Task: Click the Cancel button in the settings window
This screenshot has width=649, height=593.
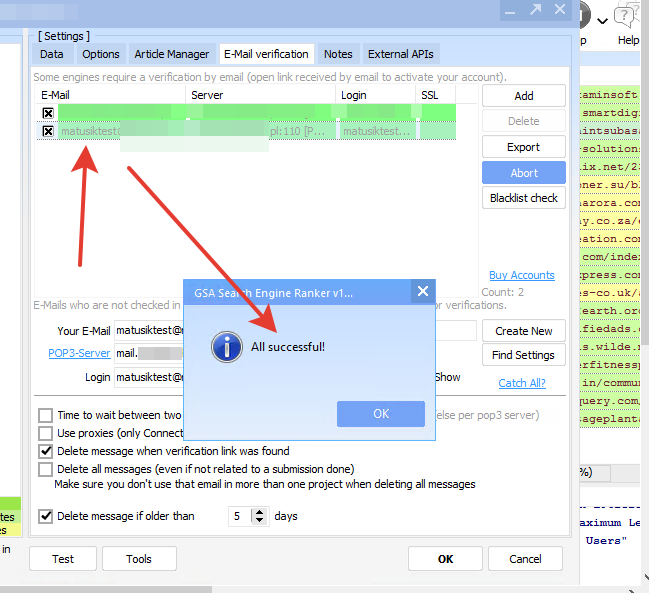Action: click(x=525, y=559)
